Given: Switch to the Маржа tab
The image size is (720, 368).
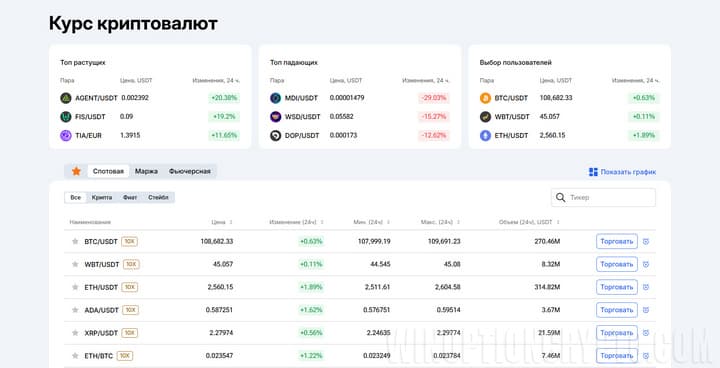Looking at the screenshot, I should (146, 171).
